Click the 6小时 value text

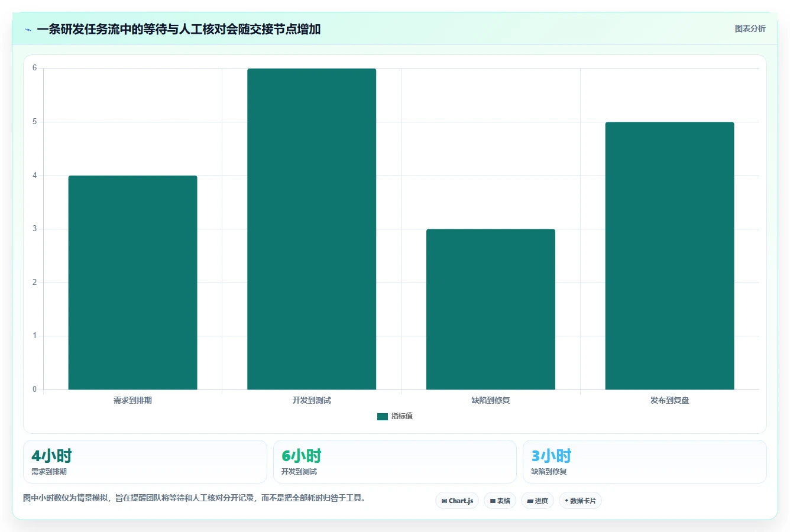tap(302, 456)
